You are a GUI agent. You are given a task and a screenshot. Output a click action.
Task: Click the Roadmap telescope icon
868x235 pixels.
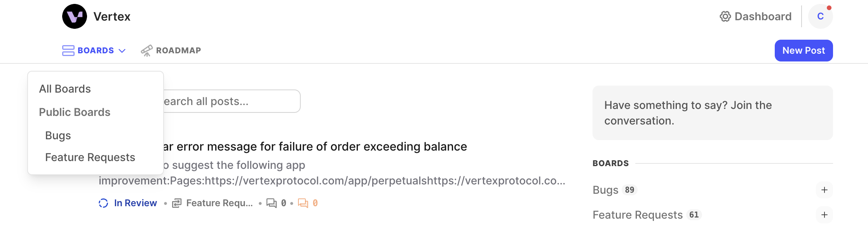click(146, 51)
